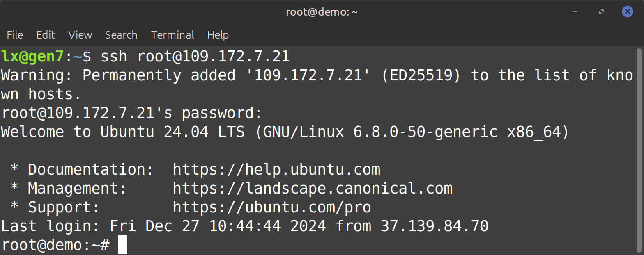Click the ubuntu.com/pro support link

point(272,207)
